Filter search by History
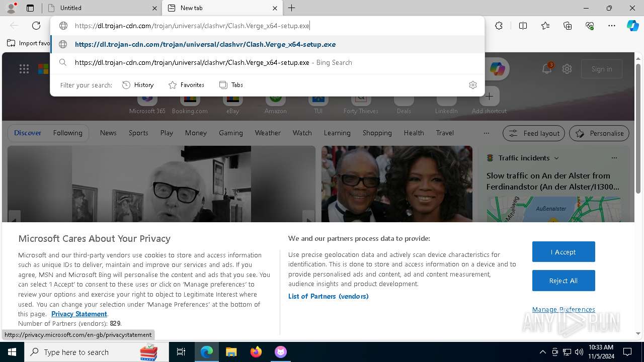The height and width of the screenshot is (362, 644). [138, 85]
